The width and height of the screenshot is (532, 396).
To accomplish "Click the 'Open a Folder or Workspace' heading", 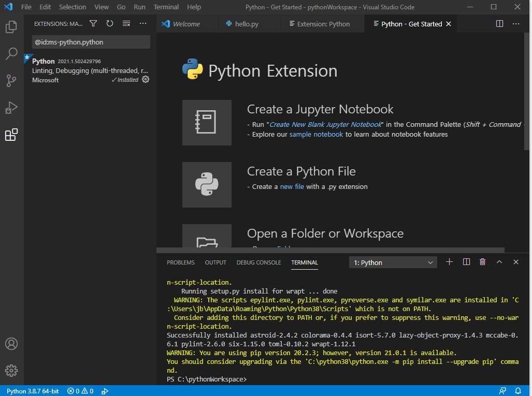I will (x=325, y=233).
